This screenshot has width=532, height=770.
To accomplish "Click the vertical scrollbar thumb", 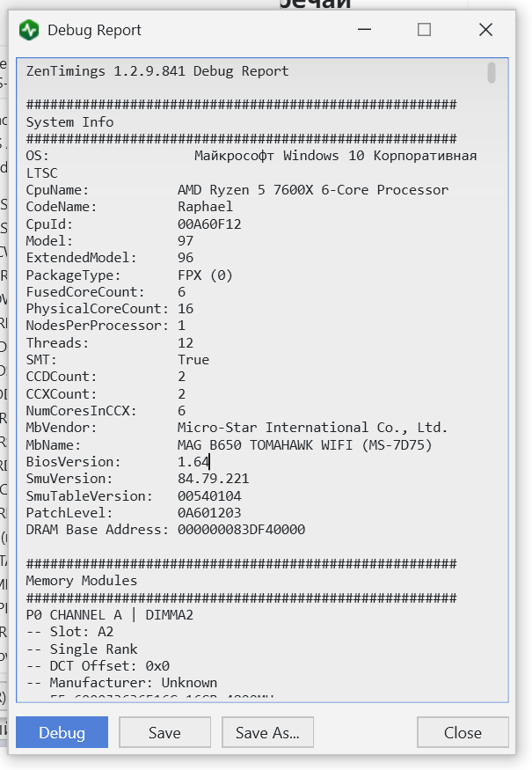I will click(x=492, y=73).
